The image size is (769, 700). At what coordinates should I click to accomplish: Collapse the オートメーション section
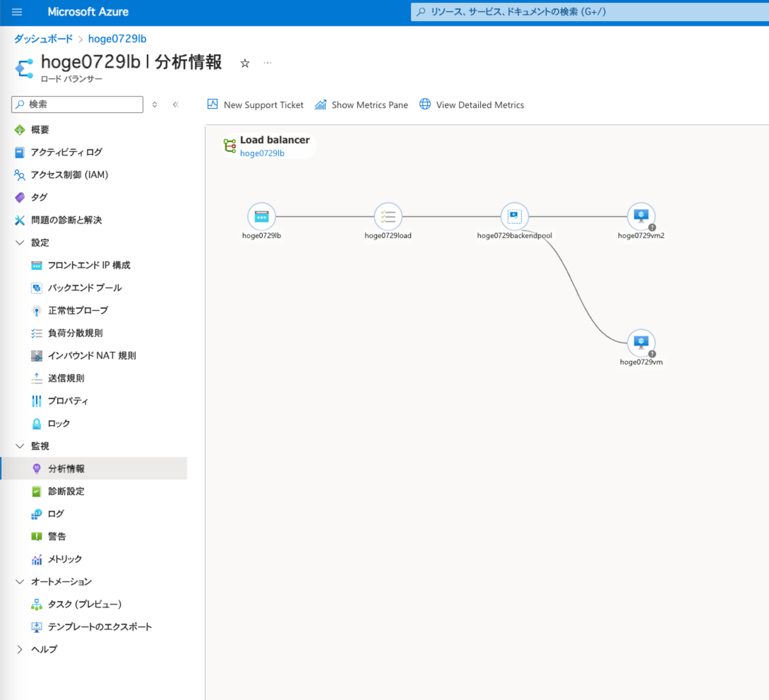click(x=20, y=582)
